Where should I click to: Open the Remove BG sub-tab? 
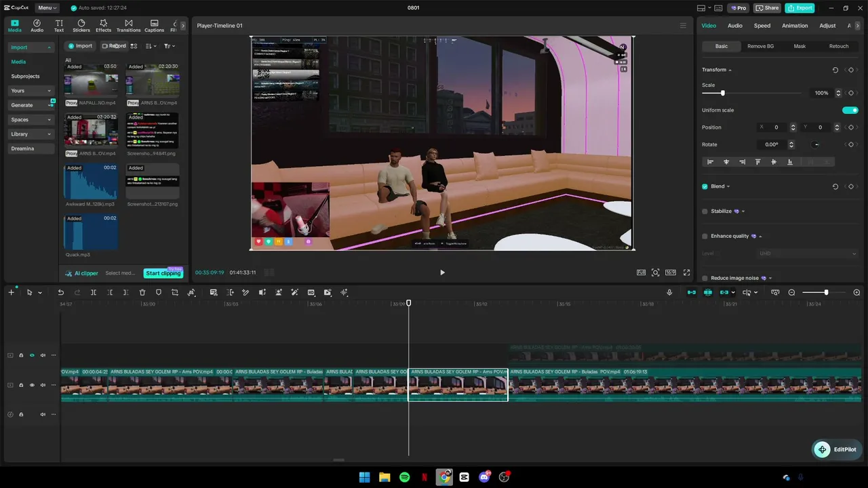pos(761,46)
